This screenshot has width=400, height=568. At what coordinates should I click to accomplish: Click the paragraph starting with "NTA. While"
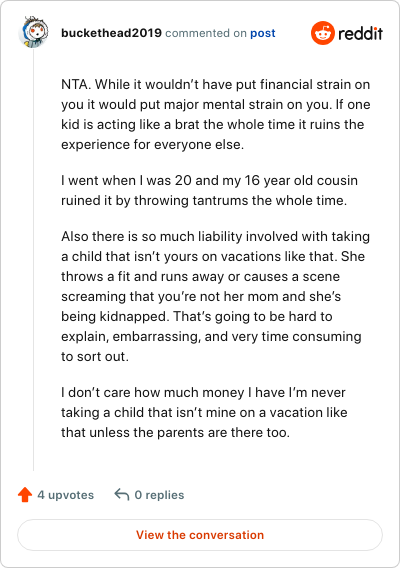pyautogui.click(x=216, y=114)
